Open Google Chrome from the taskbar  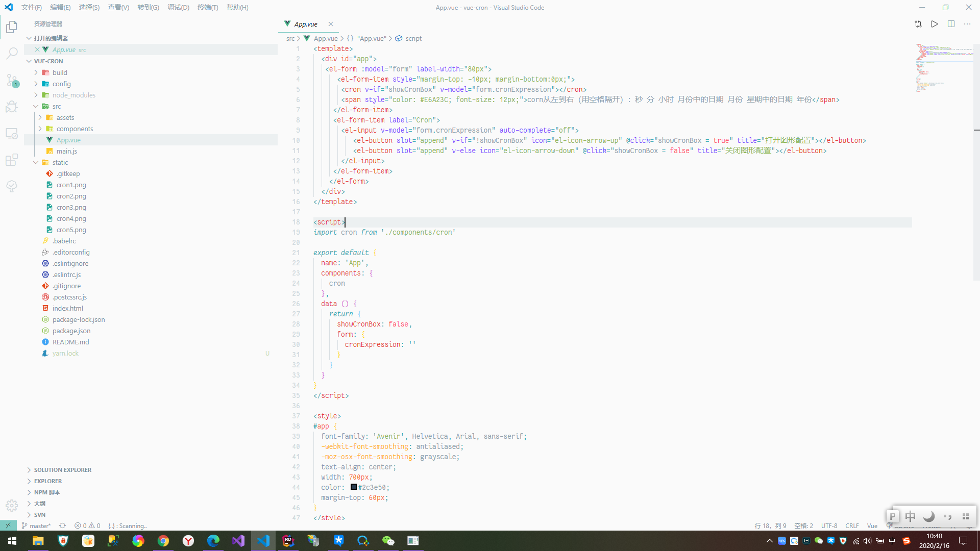[163, 541]
